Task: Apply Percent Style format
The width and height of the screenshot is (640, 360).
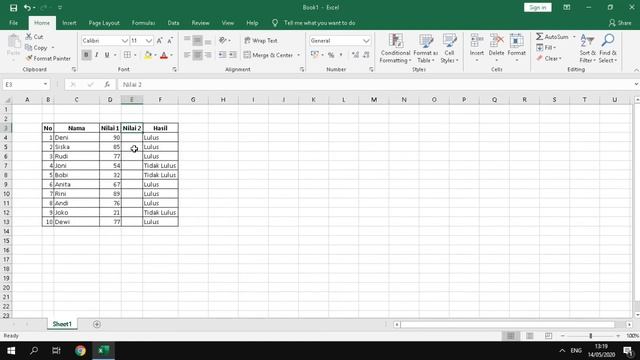Action: click(x=331, y=55)
